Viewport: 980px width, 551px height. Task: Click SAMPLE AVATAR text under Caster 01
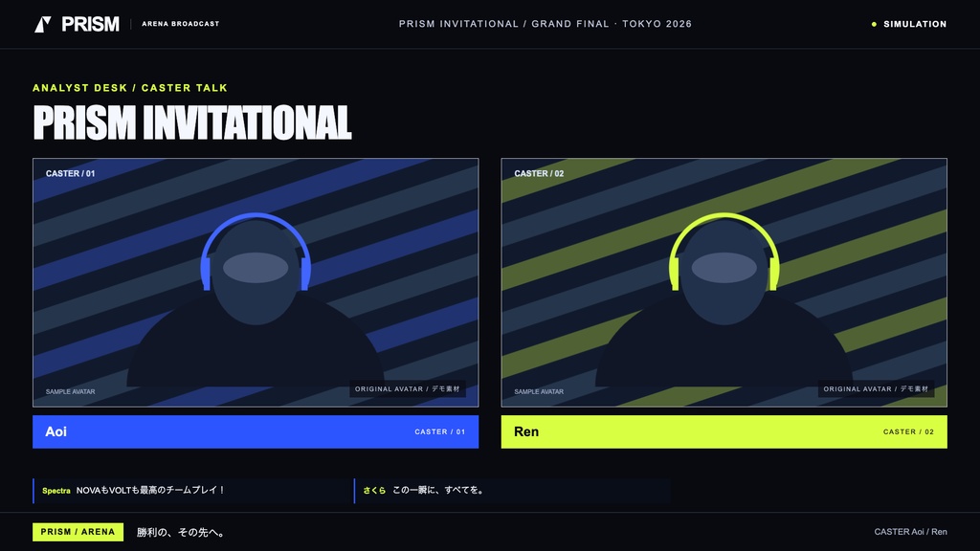click(70, 391)
